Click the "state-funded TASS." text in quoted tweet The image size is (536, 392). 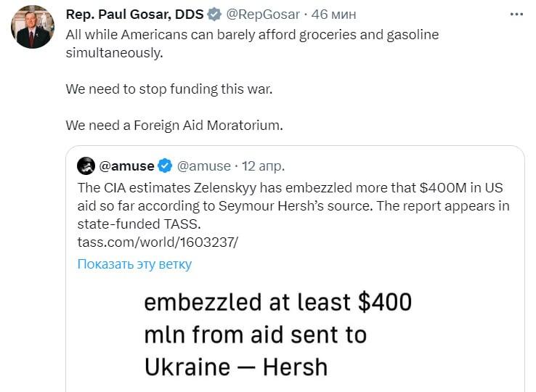(137, 224)
